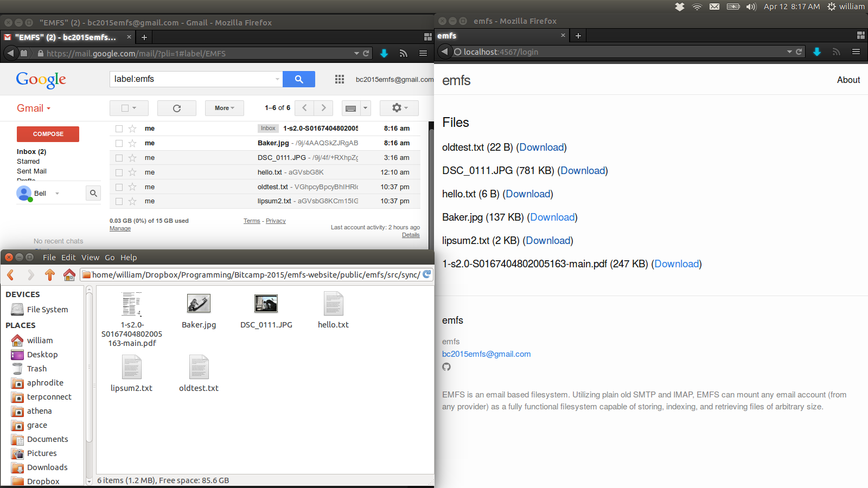Viewport: 868px width, 488px height.
Task: Open Go menu in file manager
Action: point(110,258)
